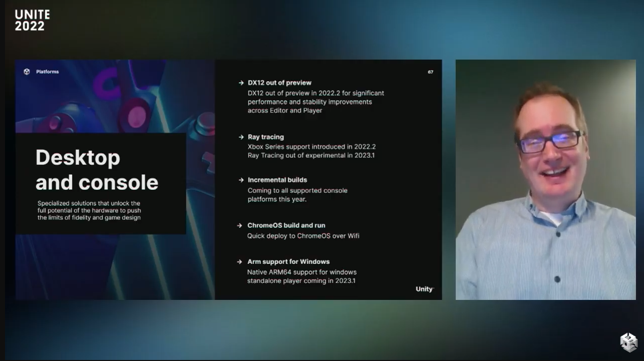Click the cube icon beside Platforms
Image resolution: width=644 pixels, height=361 pixels.
[27, 72]
